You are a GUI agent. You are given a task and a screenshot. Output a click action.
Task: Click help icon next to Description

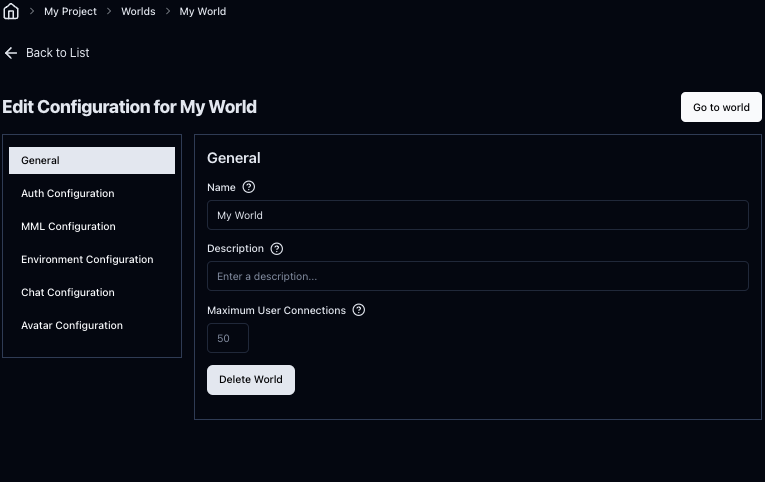[x=277, y=249]
